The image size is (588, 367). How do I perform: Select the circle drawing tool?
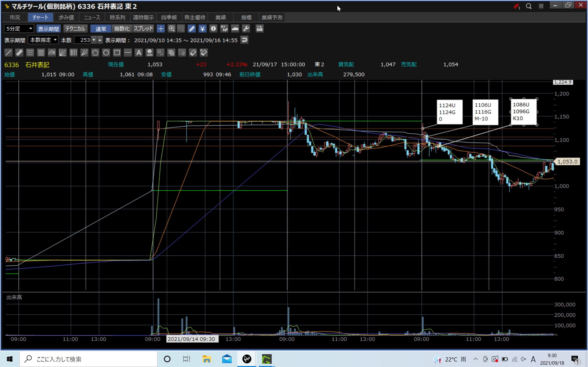point(106,53)
